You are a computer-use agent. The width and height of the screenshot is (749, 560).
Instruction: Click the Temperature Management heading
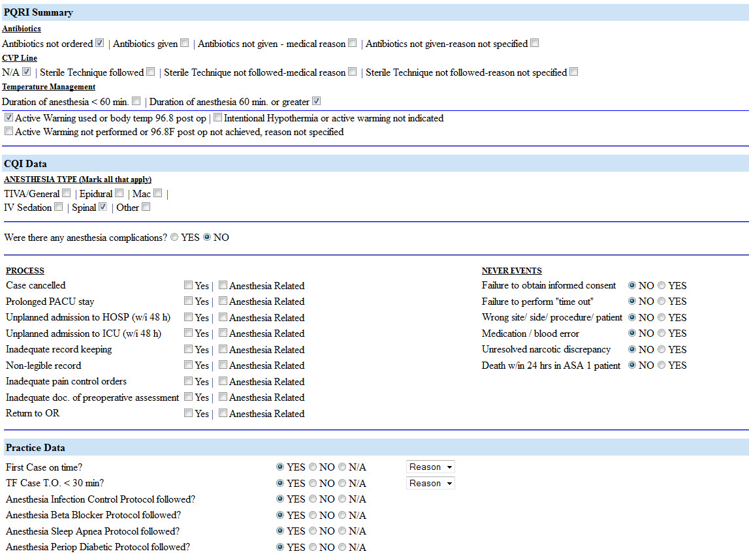pos(49,87)
